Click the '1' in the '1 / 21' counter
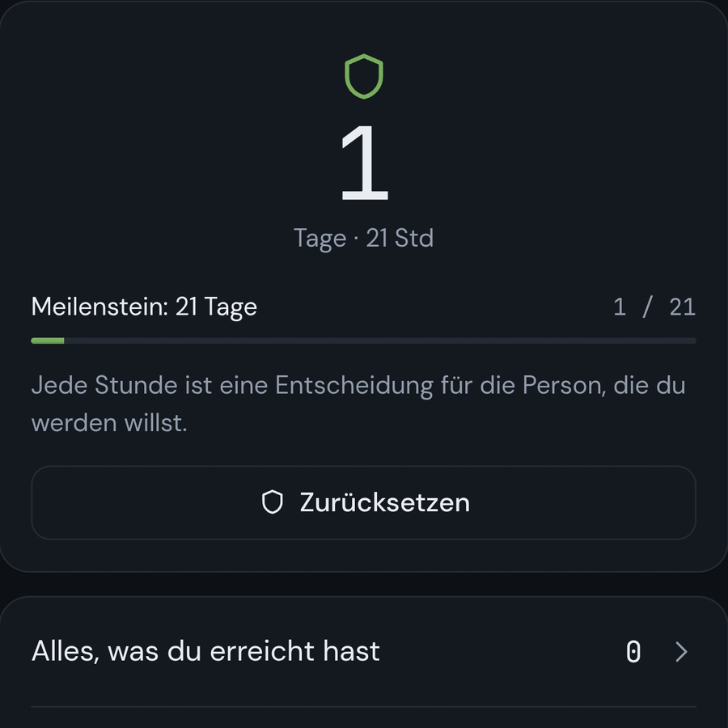This screenshot has height=728, width=728. pyautogui.click(x=620, y=307)
